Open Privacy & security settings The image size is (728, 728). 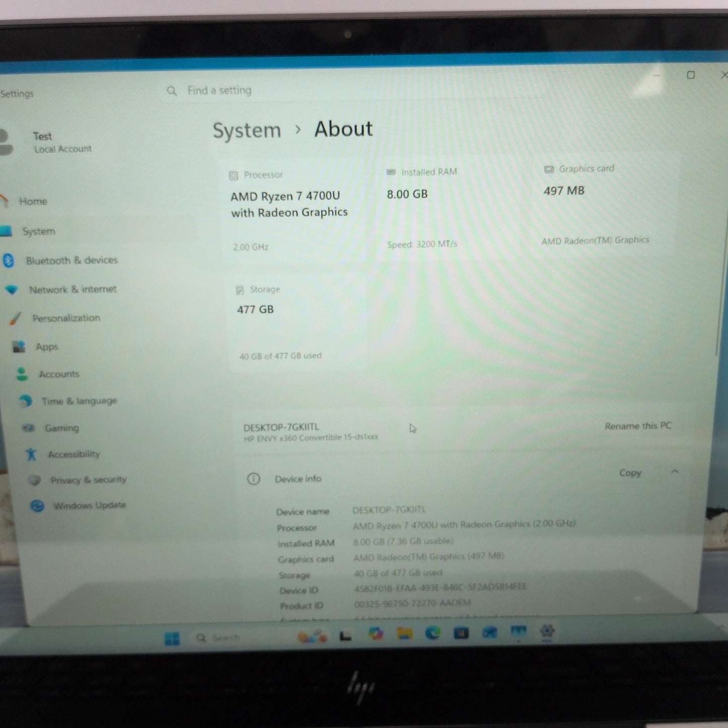(88, 480)
